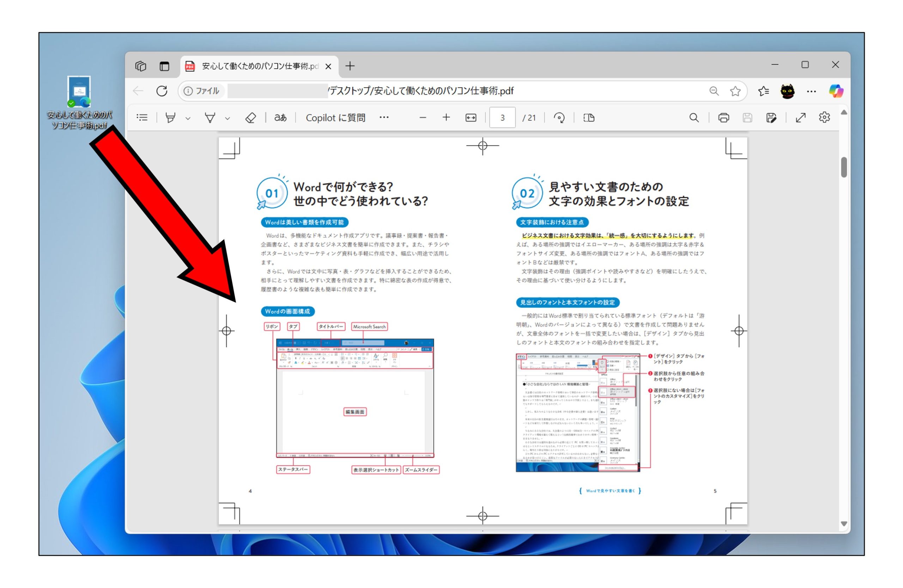Viewport: 903px width, 588px height.
Task: Click the 'Wordは美しい書類を作成可能' label
Action: [x=304, y=222]
